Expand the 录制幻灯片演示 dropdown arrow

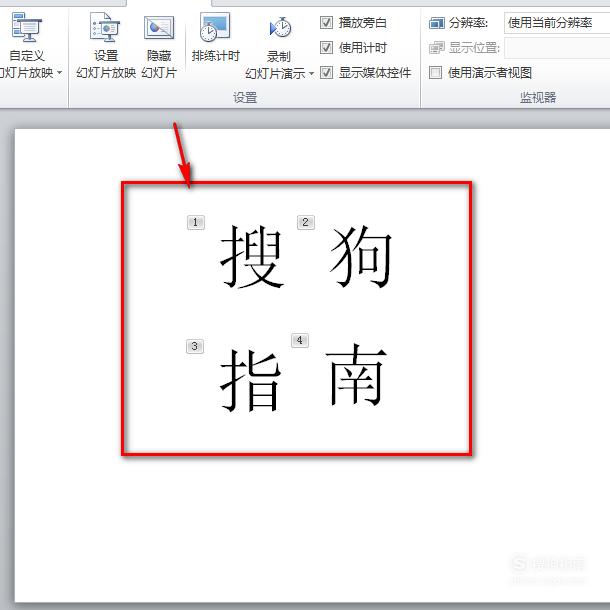tap(311, 73)
